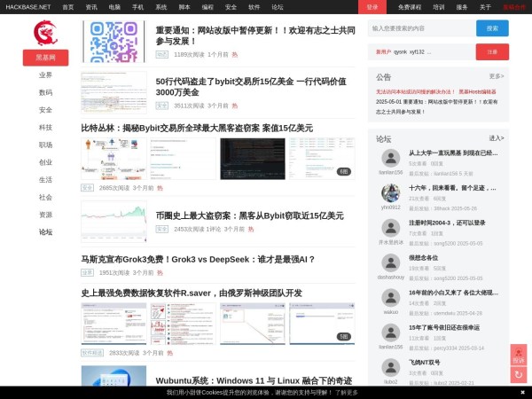
Task: Click lianlian156's avatar on first forum post
Action: click(x=390, y=158)
